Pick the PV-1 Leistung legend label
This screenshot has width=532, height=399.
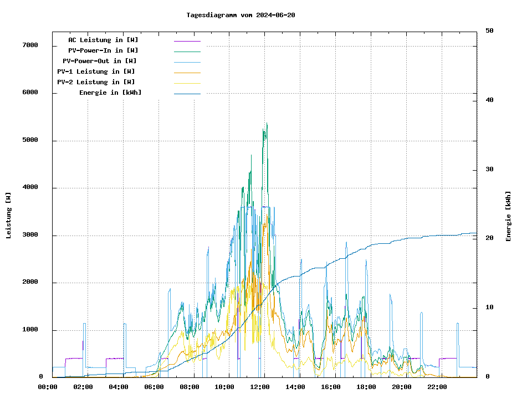click(96, 71)
